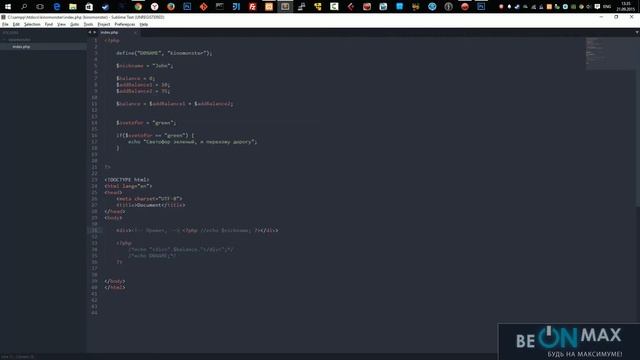Open the red left-arrow taskbar icon
The image size is (640, 360).
click(x=351, y=7)
